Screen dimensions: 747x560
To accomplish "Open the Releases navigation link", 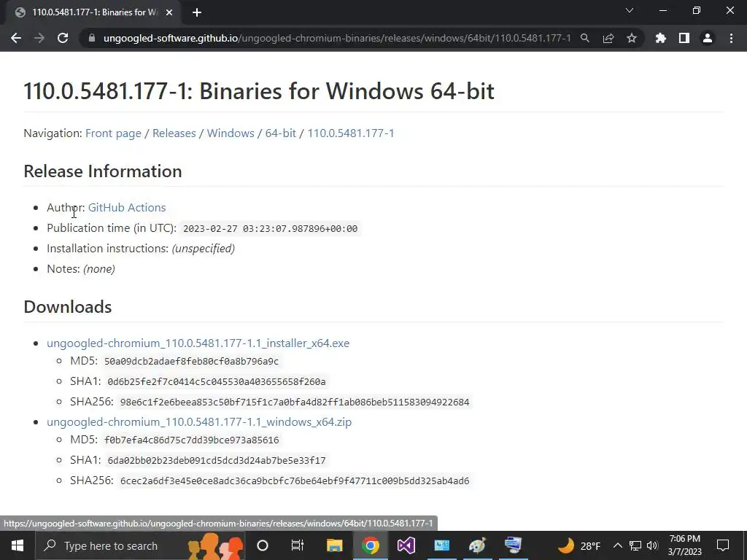I will coord(174,133).
